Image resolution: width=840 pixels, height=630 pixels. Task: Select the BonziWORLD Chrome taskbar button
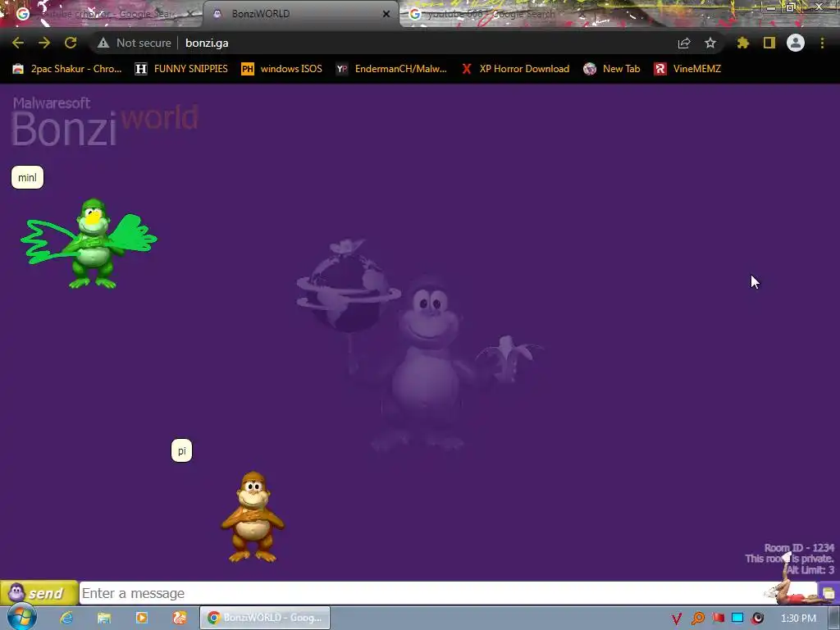[x=265, y=618]
